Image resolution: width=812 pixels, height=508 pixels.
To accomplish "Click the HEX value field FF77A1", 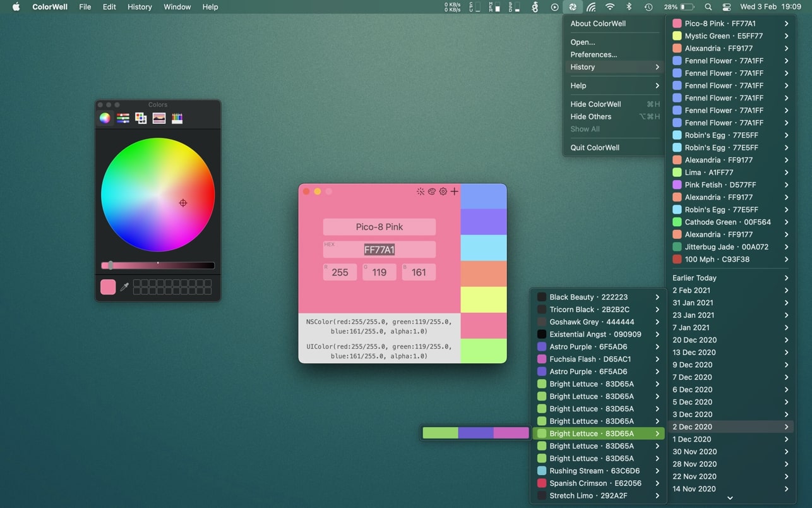I will pos(379,250).
